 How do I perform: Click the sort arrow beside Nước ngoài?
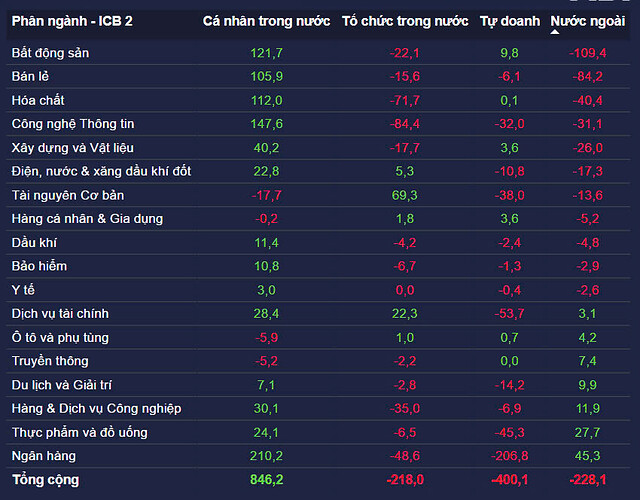[556, 30]
